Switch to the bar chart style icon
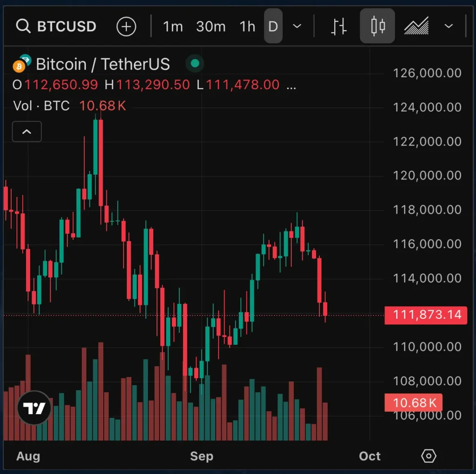The width and height of the screenshot is (476, 474). [x=339, y=26]
